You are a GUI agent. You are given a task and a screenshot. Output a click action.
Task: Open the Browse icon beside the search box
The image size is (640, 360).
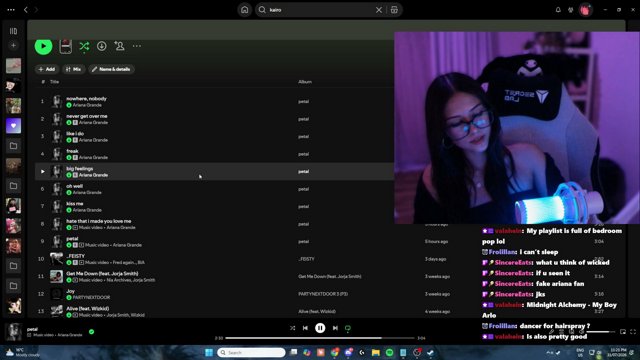click(x=394, y=10)
